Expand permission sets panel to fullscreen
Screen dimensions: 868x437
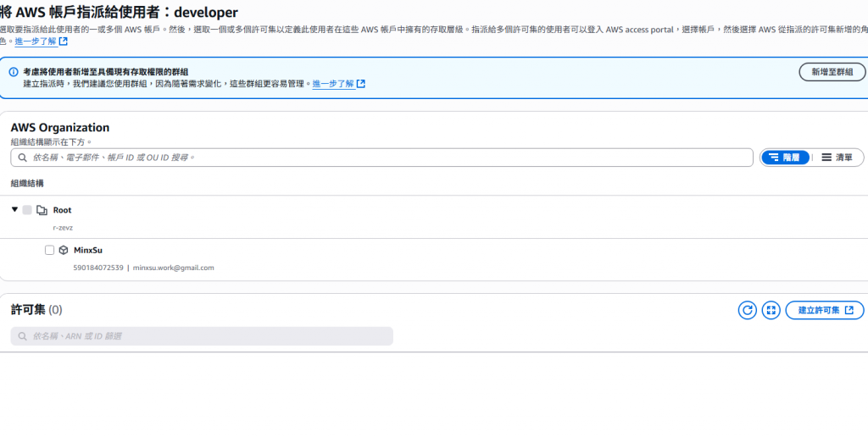click(771, 310)
